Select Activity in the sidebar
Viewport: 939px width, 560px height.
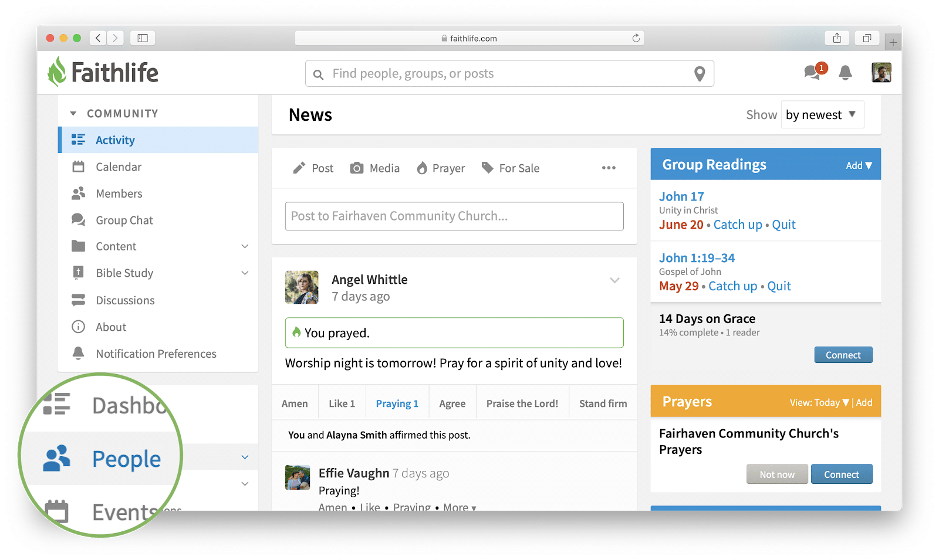click(158, 140)
